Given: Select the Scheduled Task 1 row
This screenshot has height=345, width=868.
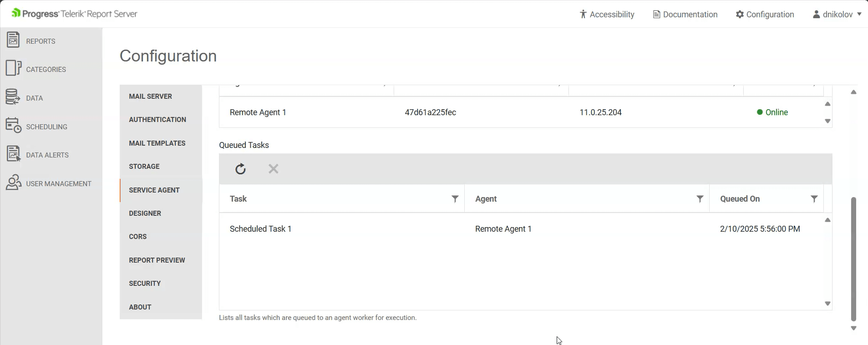Looking at the screenshot, I should pos(260,229).
